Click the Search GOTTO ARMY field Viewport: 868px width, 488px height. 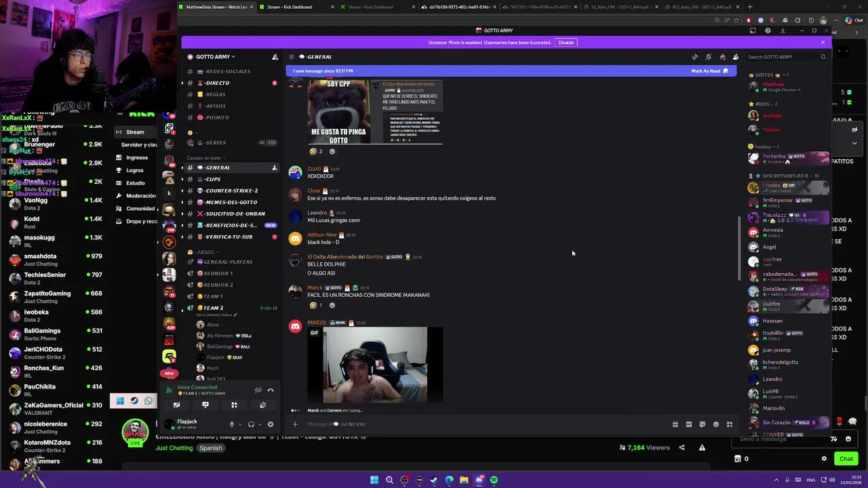pos(787,57)
